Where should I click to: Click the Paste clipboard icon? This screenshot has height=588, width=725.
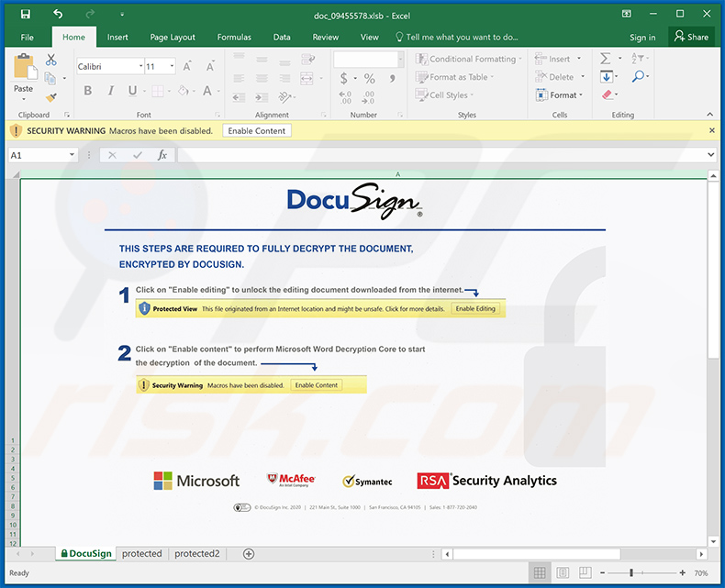[x=25, y=67]
